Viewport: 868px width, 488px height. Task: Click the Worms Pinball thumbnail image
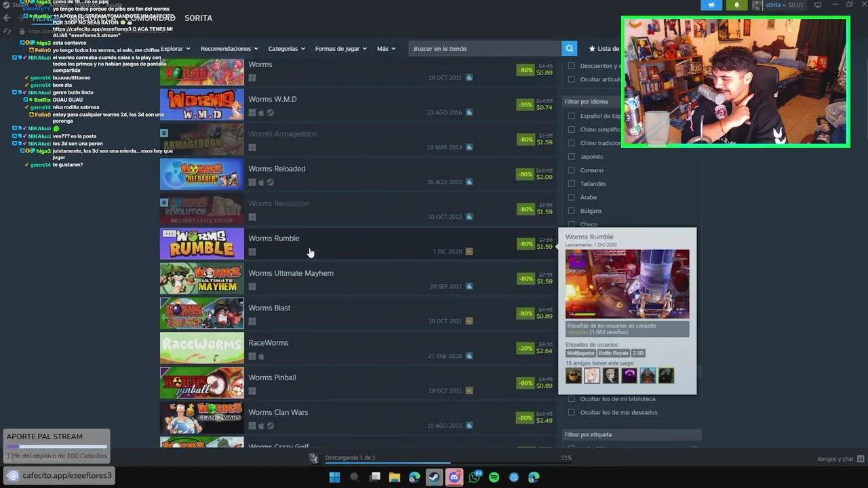(x=202, y=383)
